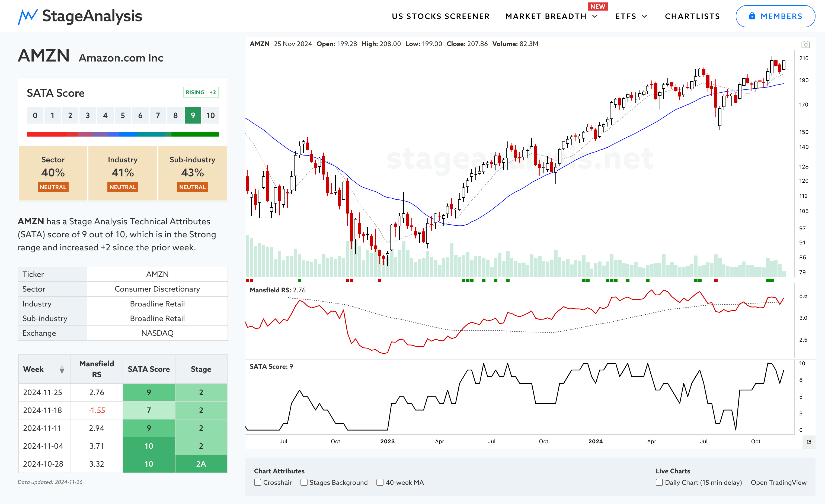
Task: Click the 2024-11-25 week cell
Action: tap(44, 392)
